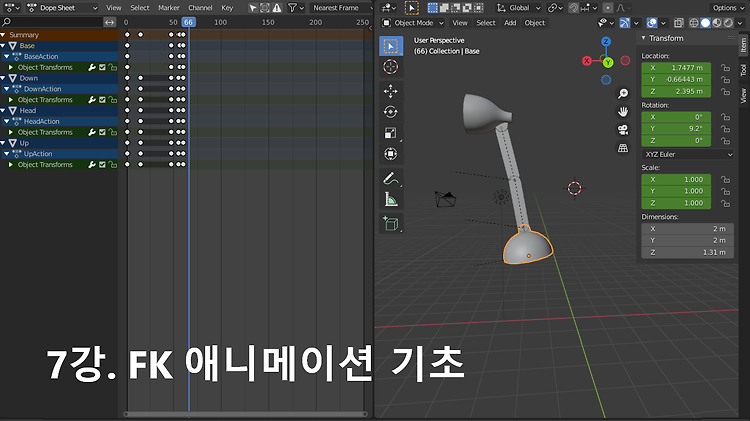Toggle the camera view icon
The width and height of the screenshot is (750, 421).
tap(623, 130)
